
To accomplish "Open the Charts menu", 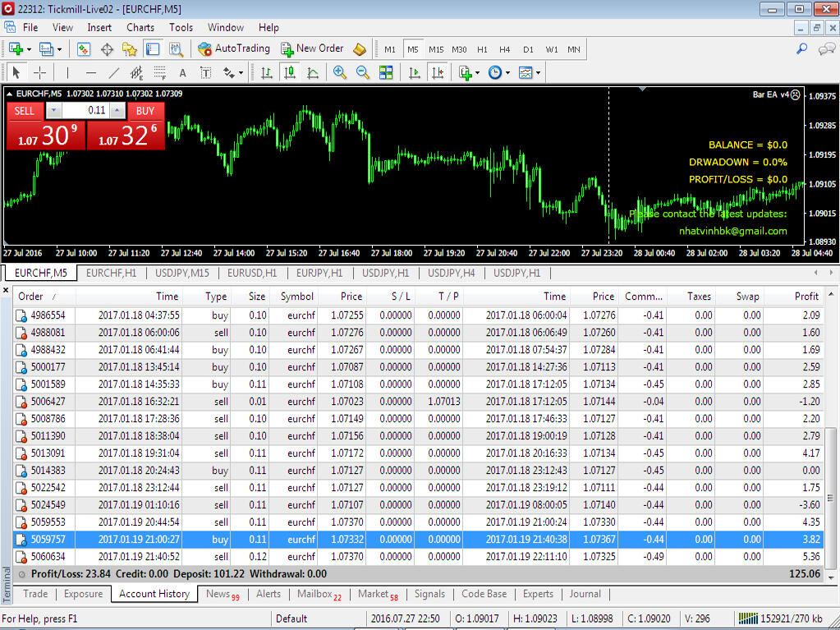I will click(140, 27).
